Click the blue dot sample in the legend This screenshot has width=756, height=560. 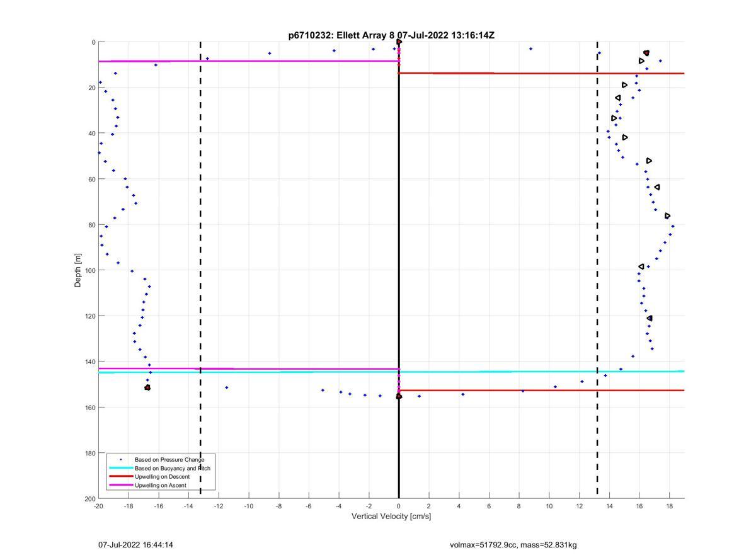pos(120,459)
